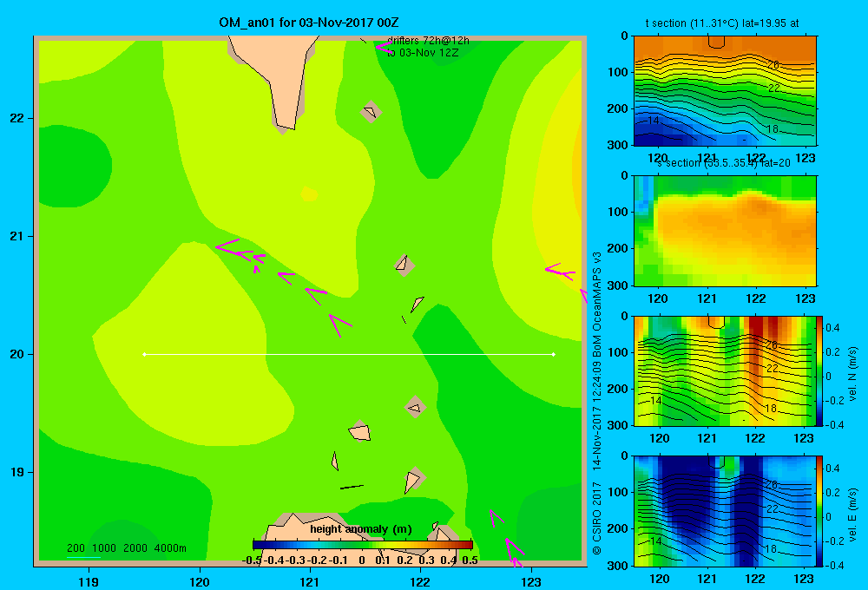Open the northward velocity section plot
The height and width of the screenshot is (590, 868).
tap(724, 370)
